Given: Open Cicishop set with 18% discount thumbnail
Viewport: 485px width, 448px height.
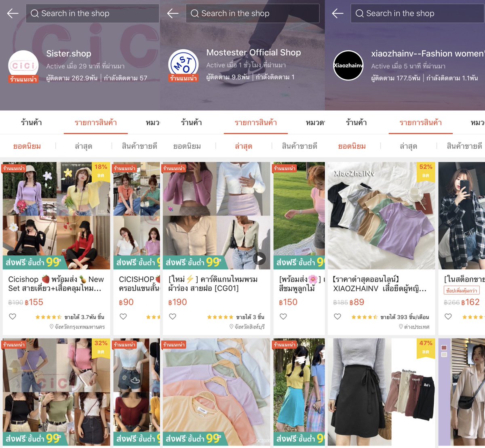Looking at the screenshot, I should (x=57, y=216).
